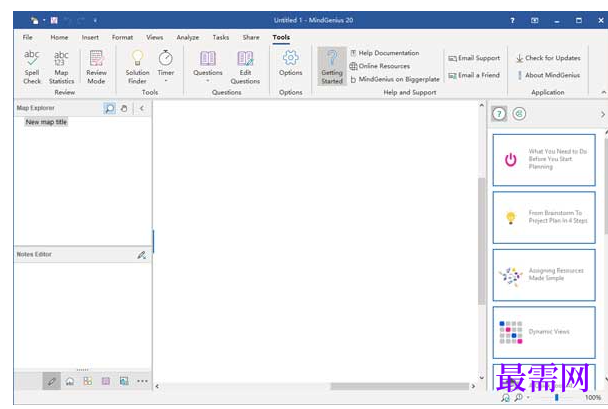Open What You Need to Do Before You Start Planning card
This screenshot has width=608, height=409.
544,160
